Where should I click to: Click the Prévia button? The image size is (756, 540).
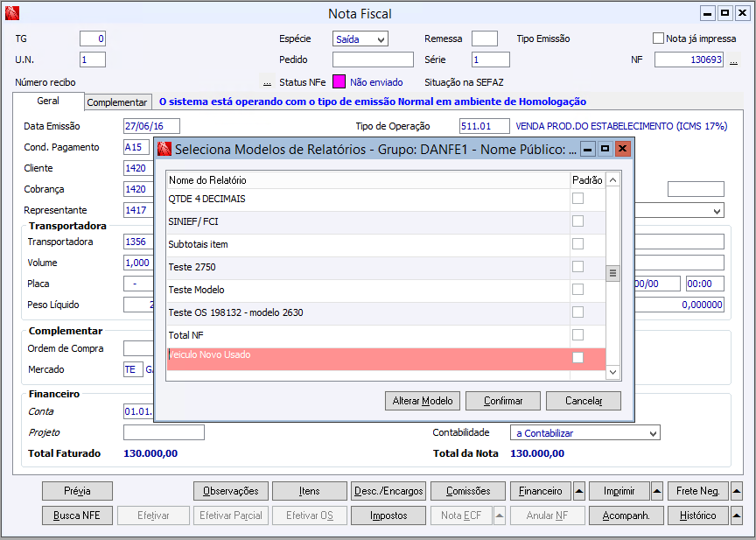77,491
